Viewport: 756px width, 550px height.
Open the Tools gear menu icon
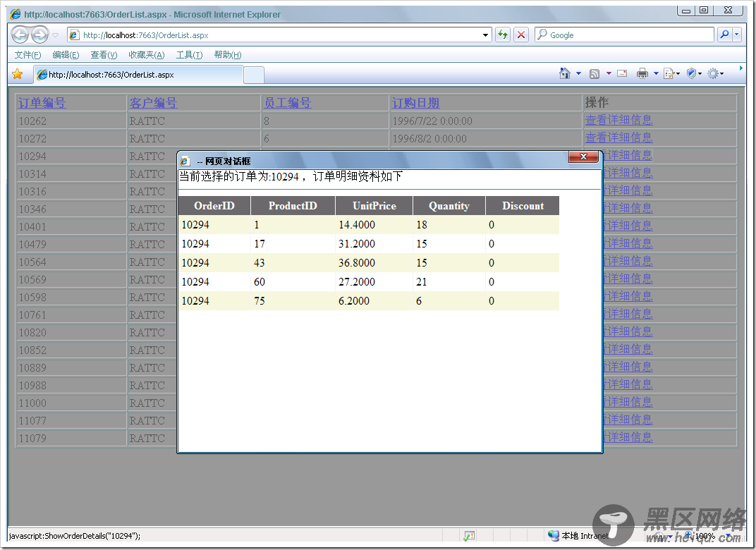712,74
